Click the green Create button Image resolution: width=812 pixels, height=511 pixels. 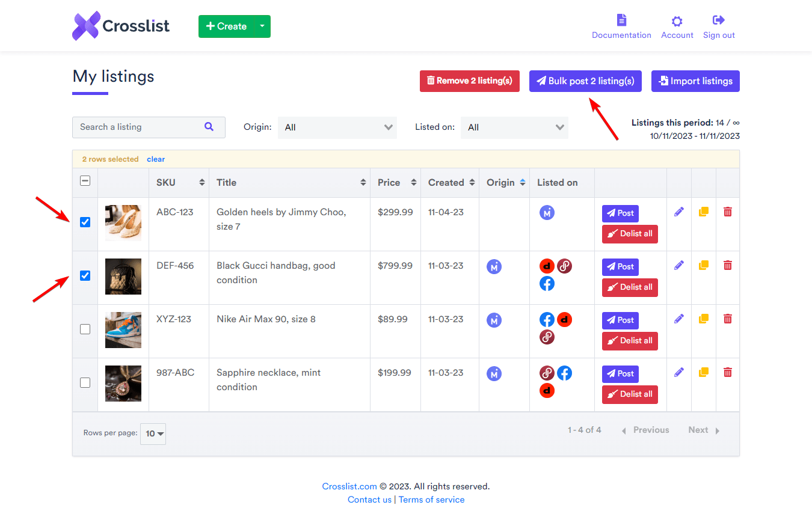[x=226, y=26]
